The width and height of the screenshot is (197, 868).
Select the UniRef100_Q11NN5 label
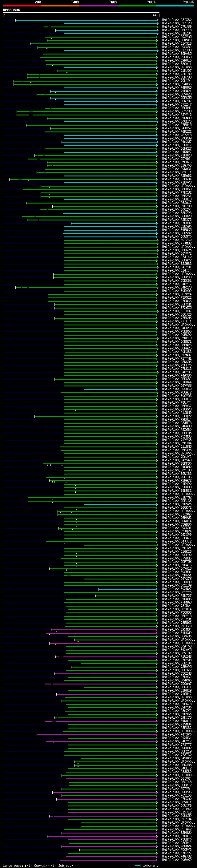pyautogui.click(x=177, y=447)
